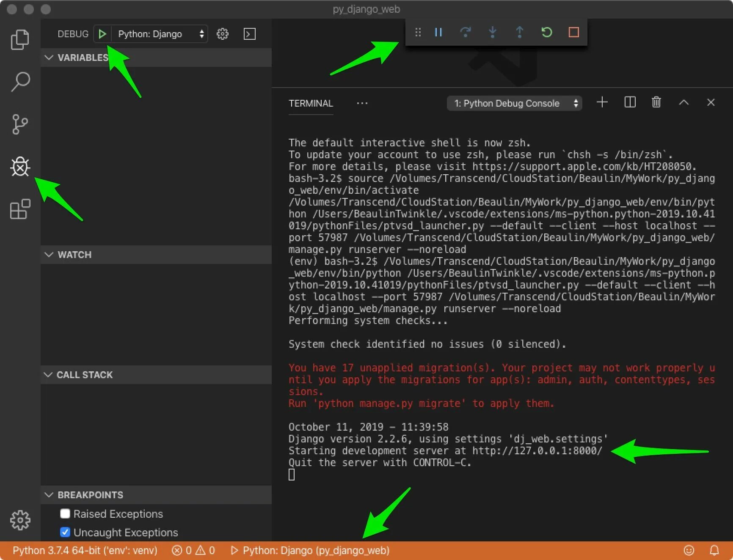Collapse the BREAKPOINTS section
The height and width of the screenshot is (560, 733).
pyautogui.click(x=156, y=495)
